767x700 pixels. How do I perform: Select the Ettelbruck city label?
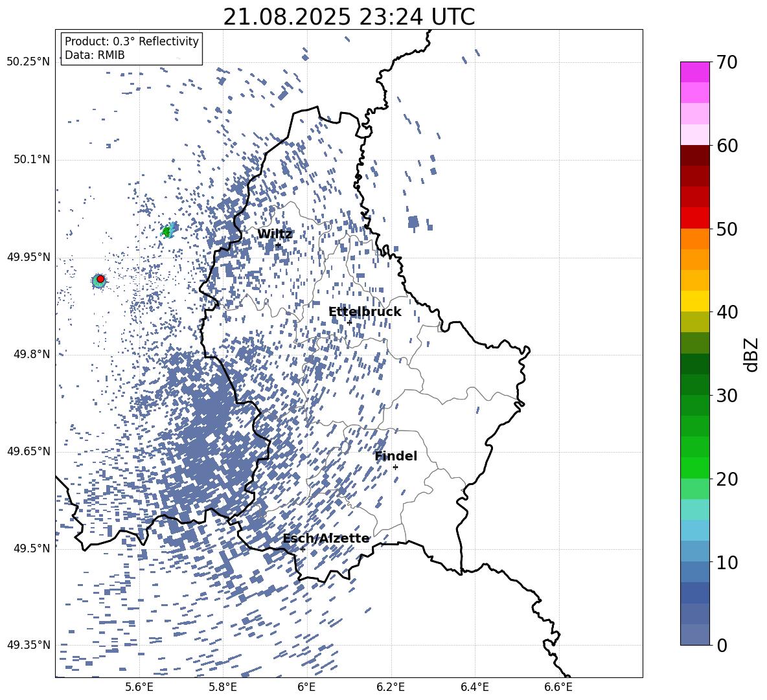coord(365,311)
